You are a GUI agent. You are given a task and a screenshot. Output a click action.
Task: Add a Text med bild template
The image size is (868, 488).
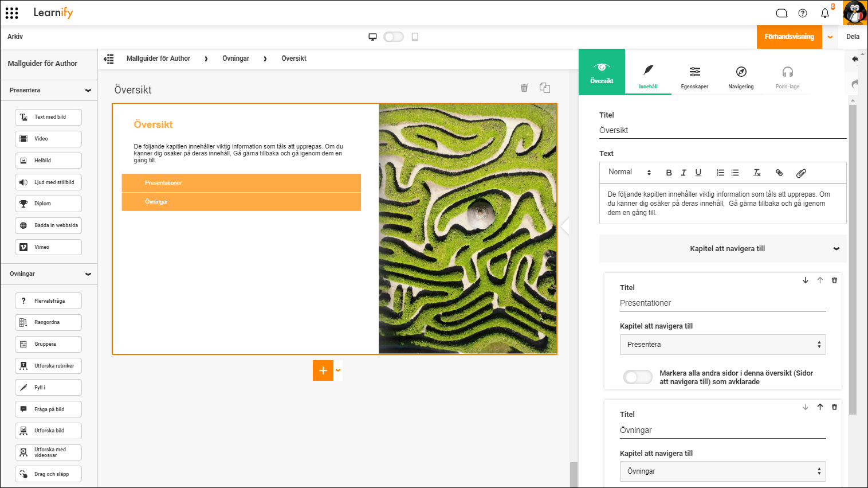coord(48,117)
